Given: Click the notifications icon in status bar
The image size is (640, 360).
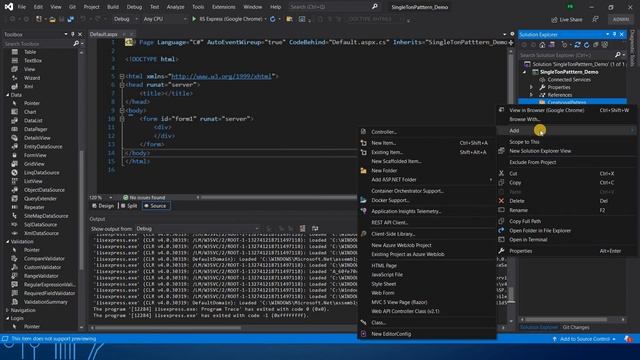Looking at the screenshot, I should (628, 339).
